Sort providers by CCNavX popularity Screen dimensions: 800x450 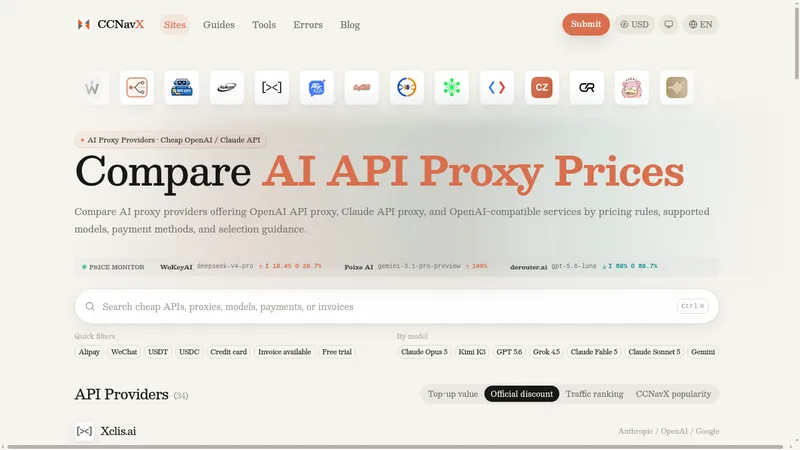tap(673, 394)
